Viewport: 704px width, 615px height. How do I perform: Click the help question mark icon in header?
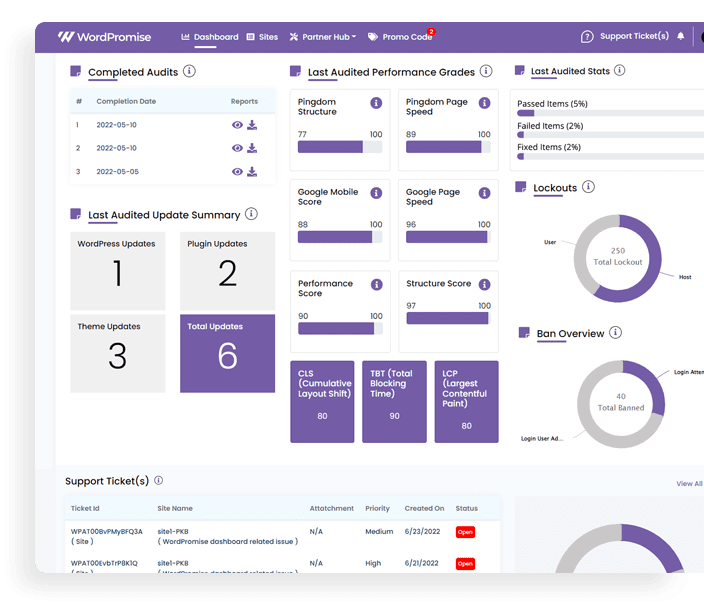tap(587, 36)
